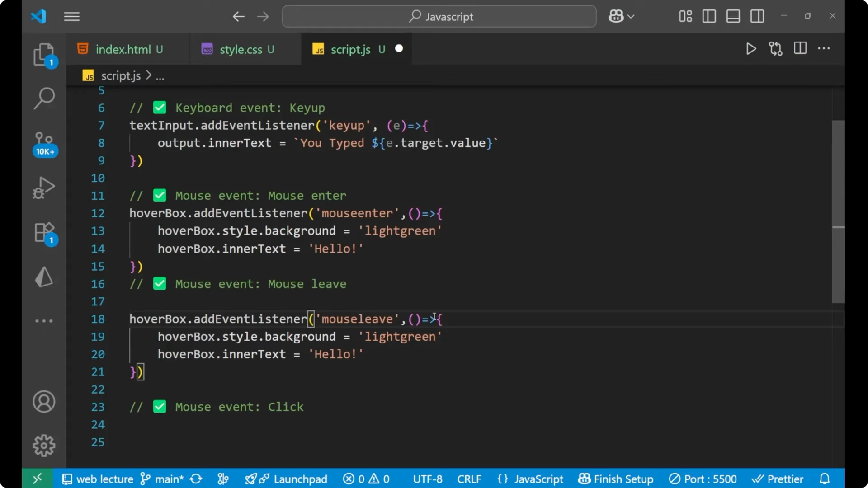Open the Search view
Screen dimensions: 868x488
tap(44, 97)
